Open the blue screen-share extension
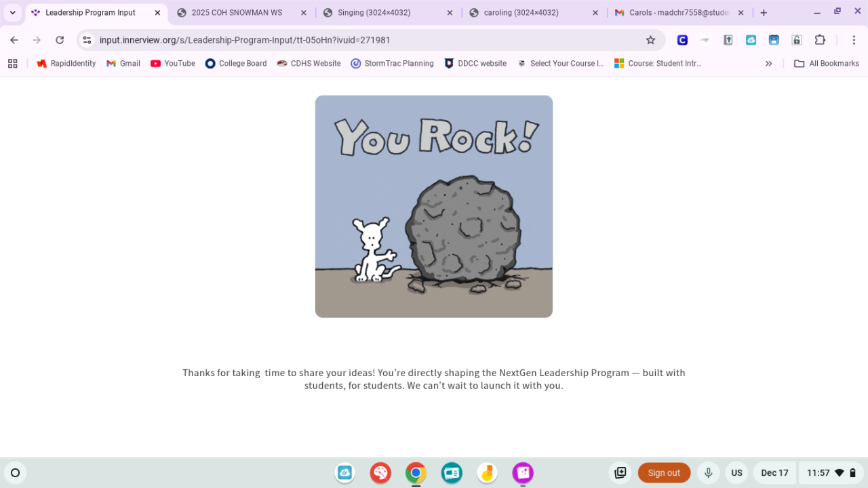The image size is (868, 488). [774, 40]
